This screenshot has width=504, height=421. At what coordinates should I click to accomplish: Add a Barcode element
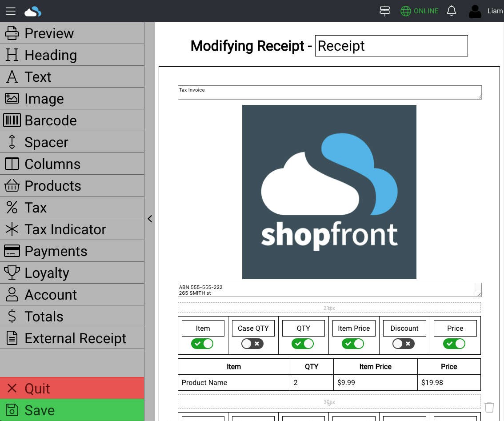point(72,120)
